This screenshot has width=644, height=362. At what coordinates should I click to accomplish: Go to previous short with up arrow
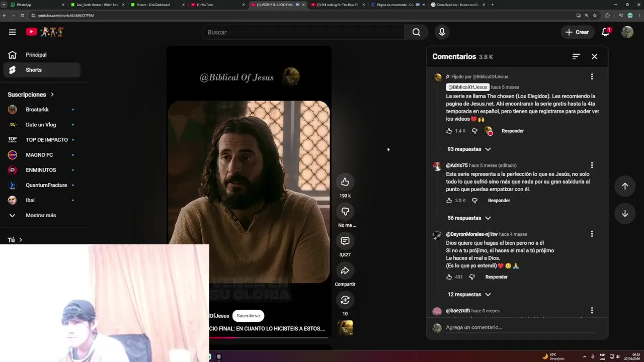[x=625, y=186]
